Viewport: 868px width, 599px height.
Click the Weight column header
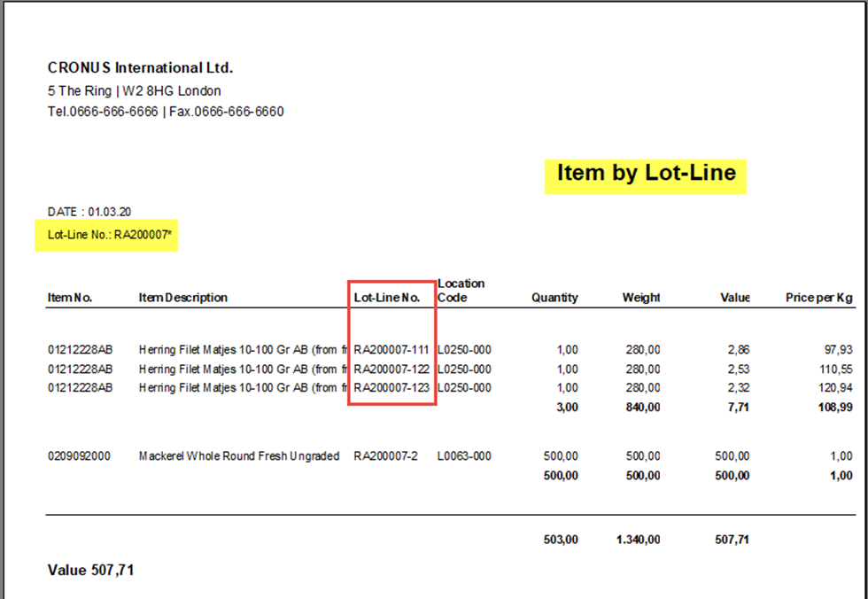(x=641, y=298)
